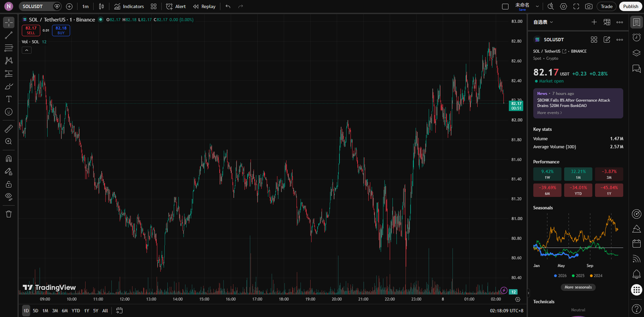The width and height of the screenshot is (644, 317).
Task: Toggle magnet mode for drawings
Action: point(9,159)
